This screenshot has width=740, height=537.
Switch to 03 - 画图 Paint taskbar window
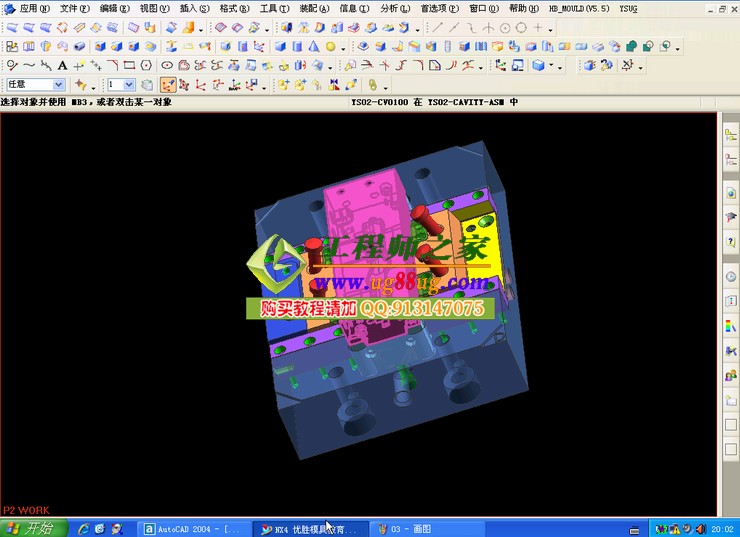click(x=427, y=529)
